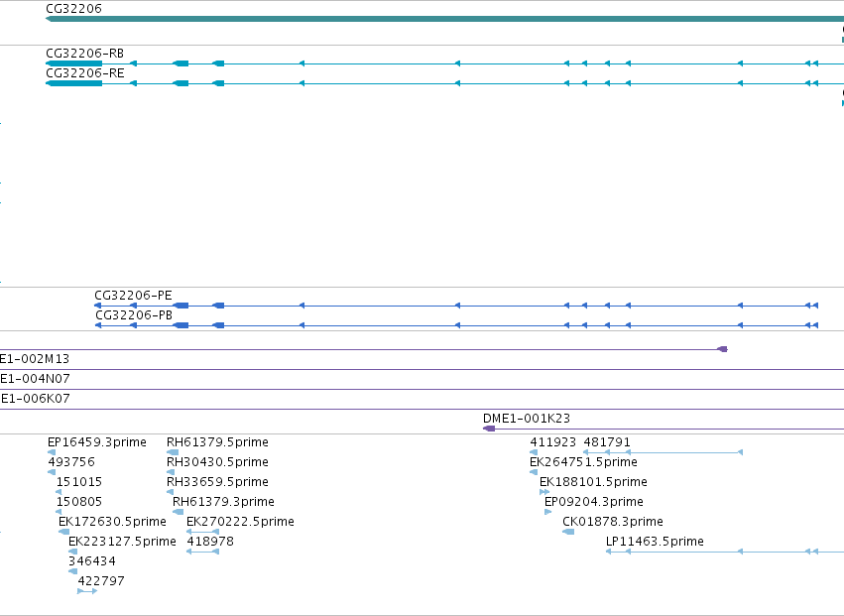The image size is (844, 616).
Task: Select the RH30430.5prime EST label
Action: point(217,462)
